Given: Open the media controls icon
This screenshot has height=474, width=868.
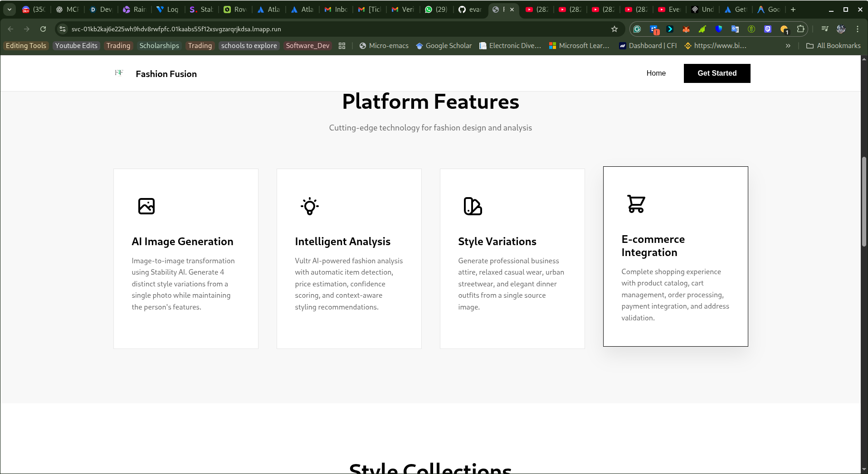Looking at the screenshot, I should (825, 29).
